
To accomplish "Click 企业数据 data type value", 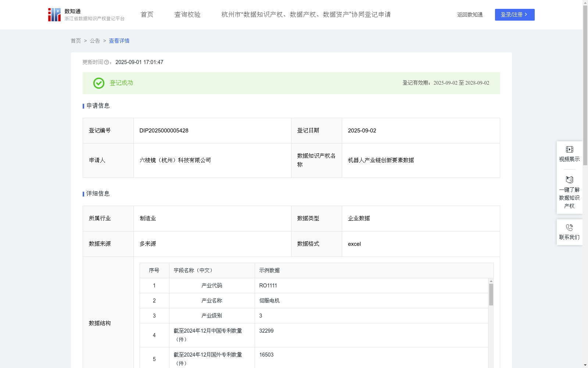I will tap(359, 219).
